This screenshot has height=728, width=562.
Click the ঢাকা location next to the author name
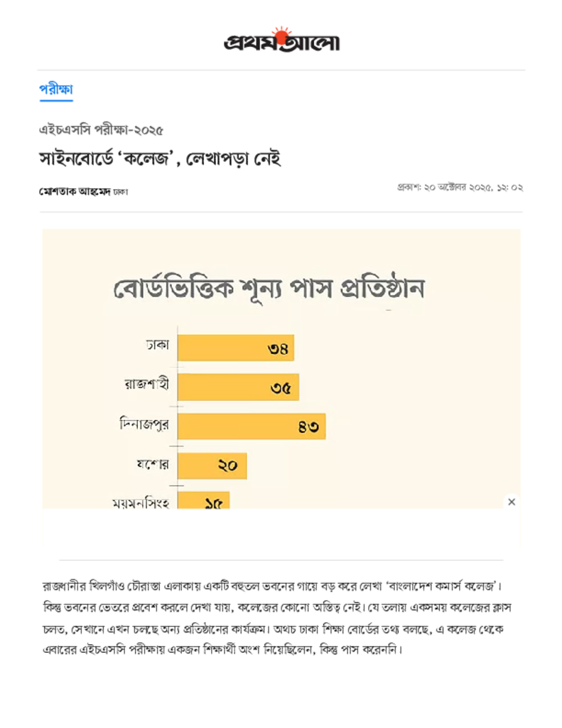[x=121, y=192]
